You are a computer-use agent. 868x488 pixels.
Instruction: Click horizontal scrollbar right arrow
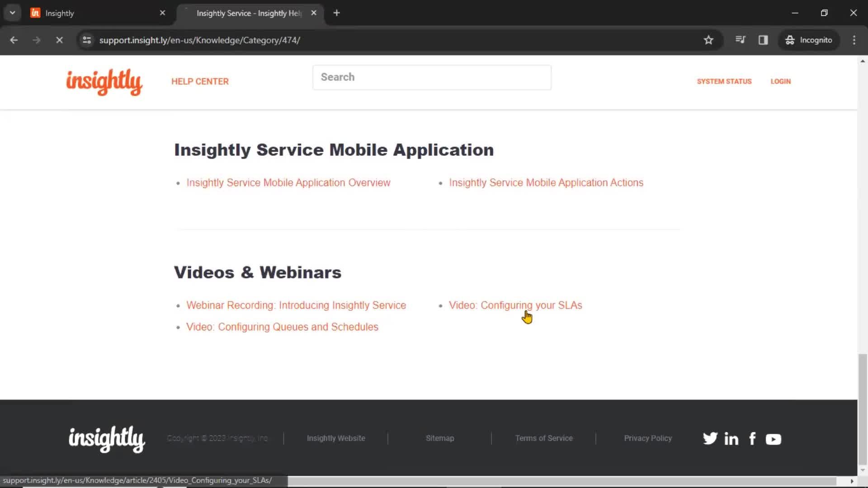pyautogui.click(x=852, y=481)
